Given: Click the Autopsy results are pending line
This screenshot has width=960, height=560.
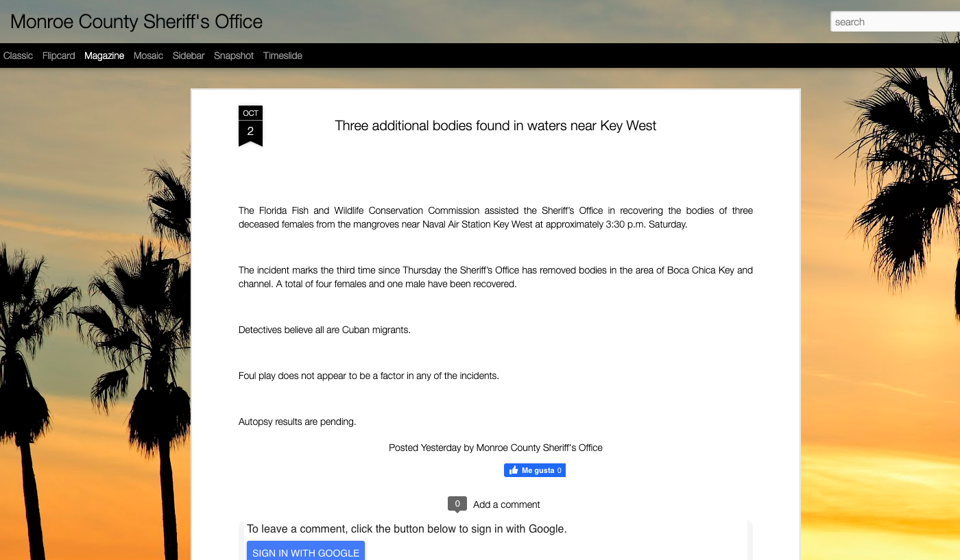Looking at the screenshot, I should coord(298,422).
